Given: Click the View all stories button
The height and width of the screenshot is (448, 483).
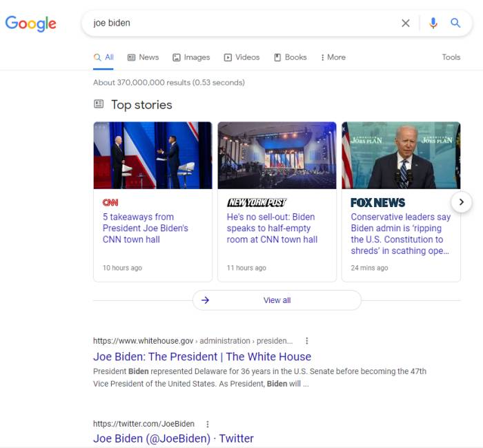Looking at the screenshot, I should click(x=277, y=300).
